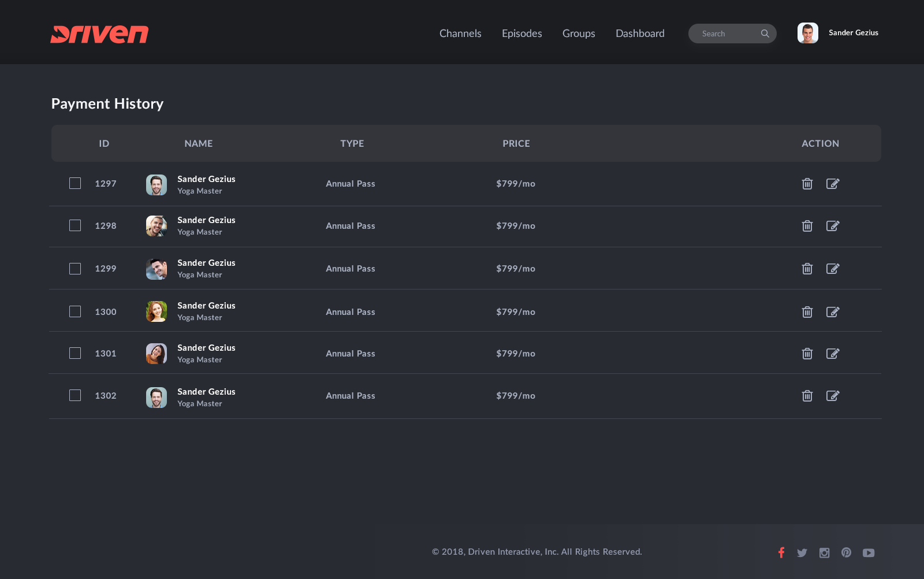Open the Twitter icon in footer
The width and height of the screenshot is (924, 579).
(802, 553)
